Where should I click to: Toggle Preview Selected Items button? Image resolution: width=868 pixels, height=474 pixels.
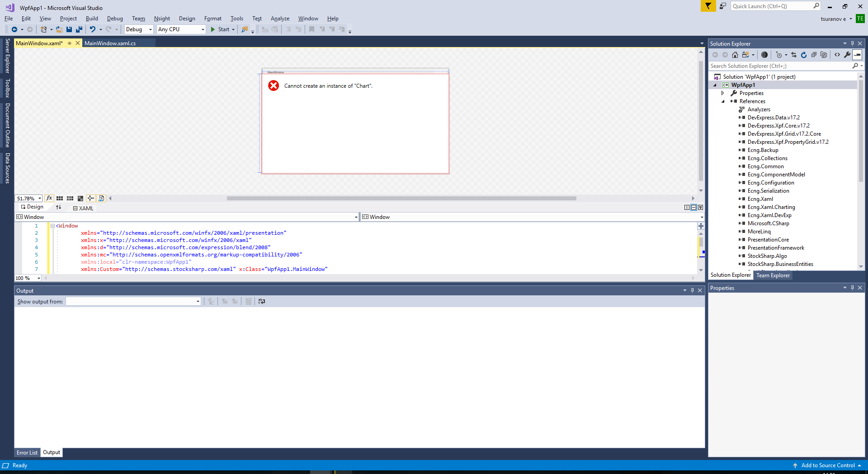[857, 55]
